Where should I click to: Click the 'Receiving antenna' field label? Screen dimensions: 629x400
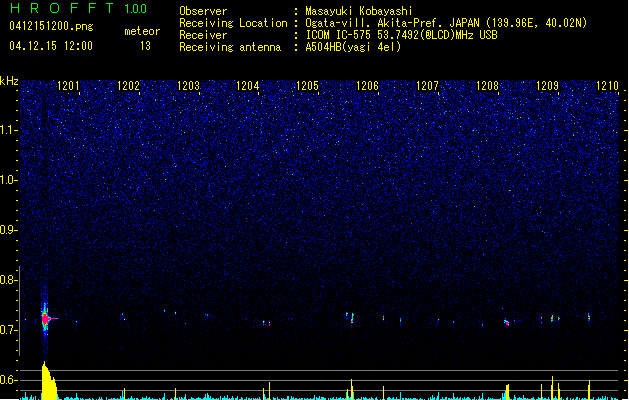pos(230,47)
